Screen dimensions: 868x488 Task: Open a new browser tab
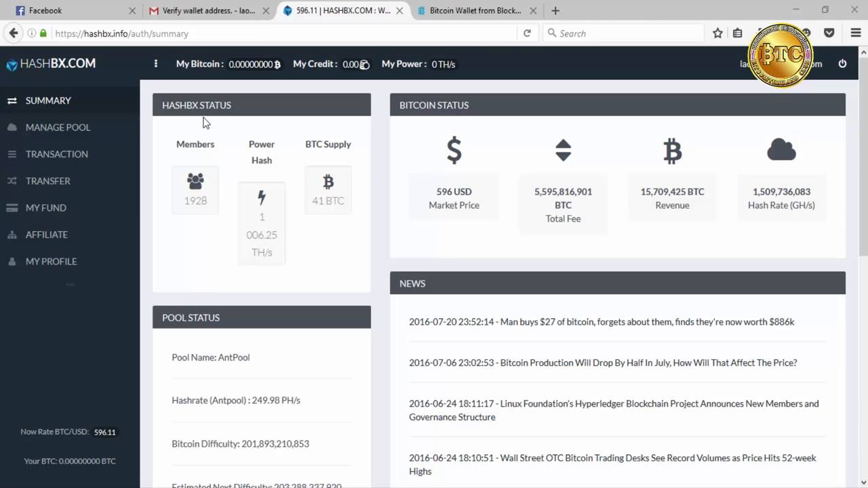tap(555, 11)
